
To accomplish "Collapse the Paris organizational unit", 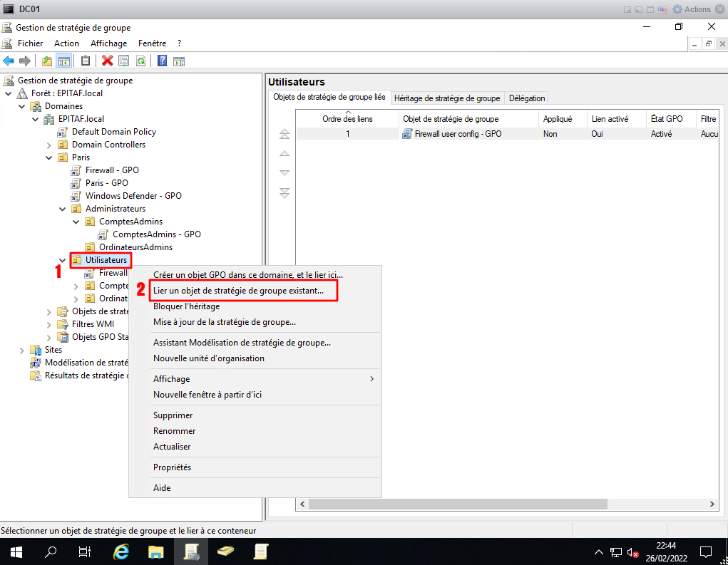I will 49,157.
